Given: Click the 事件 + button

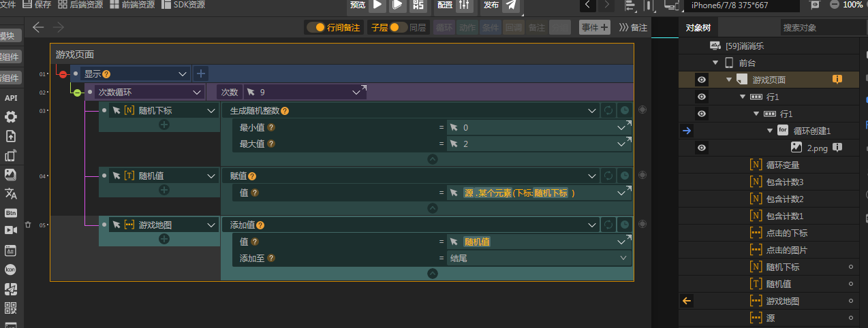Looking at the screenshot, I should [594, 27].
